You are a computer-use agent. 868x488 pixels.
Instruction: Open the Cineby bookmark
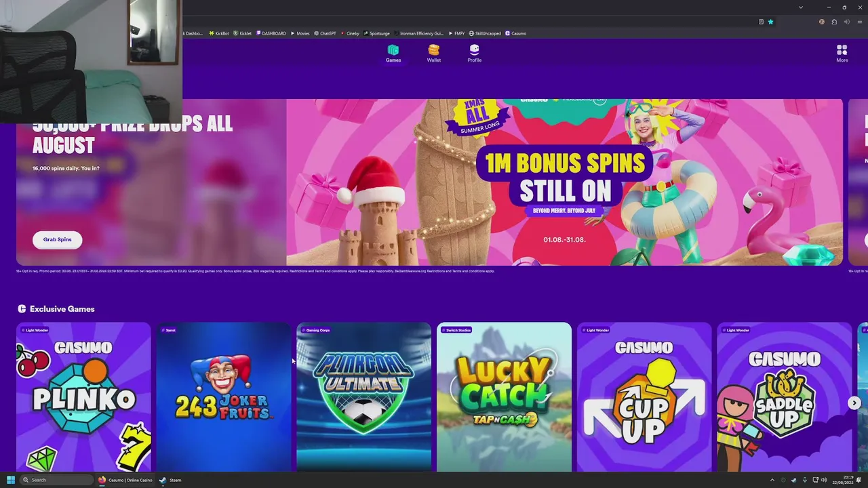click(x=351, y=33)
